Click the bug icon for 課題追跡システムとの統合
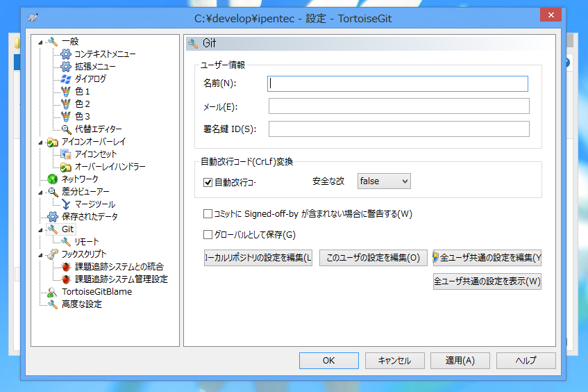Screen dimensions: 588x392 click(x=66, y=267)
